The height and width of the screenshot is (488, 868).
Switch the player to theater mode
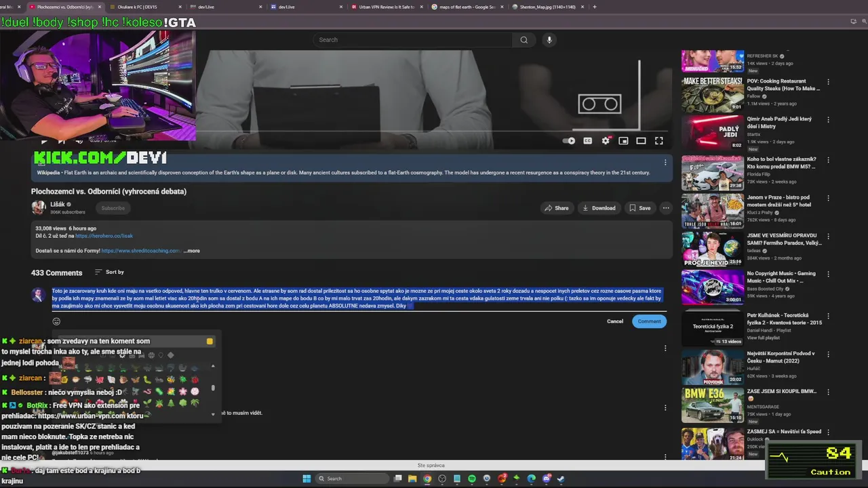641,141
